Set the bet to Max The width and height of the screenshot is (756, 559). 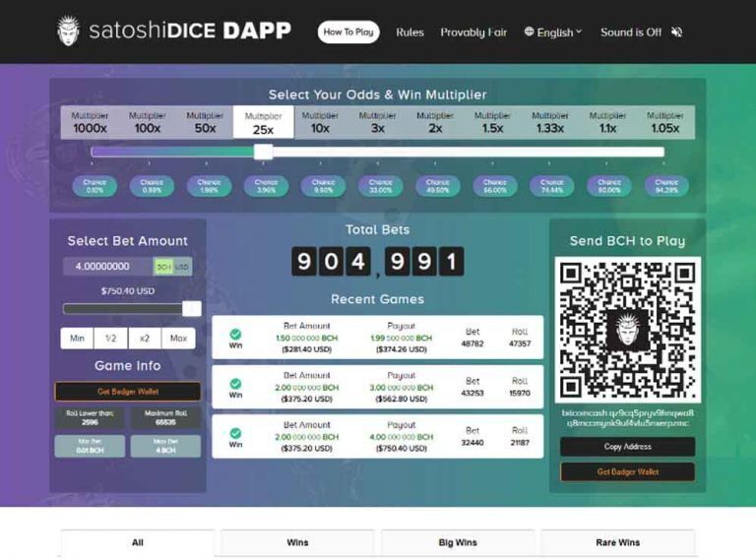coord(178,338)
